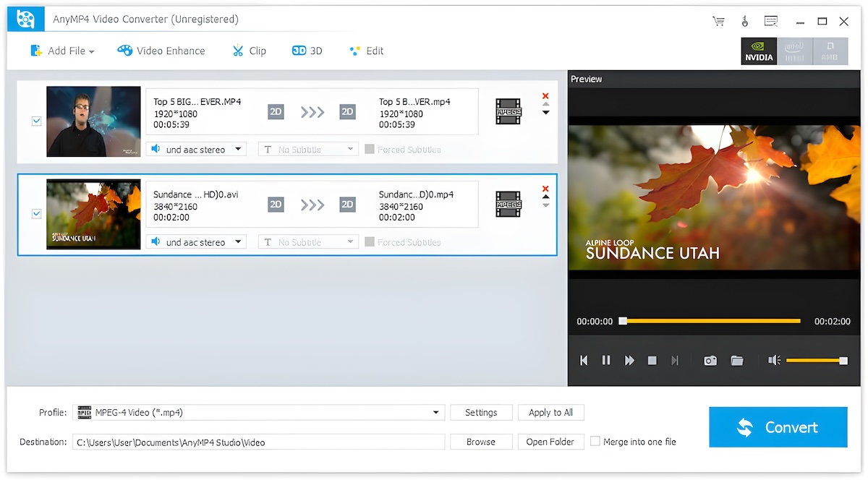
Task: Open the Video Enhance tool
Action: pyautogui.click(x=161, y=51)
